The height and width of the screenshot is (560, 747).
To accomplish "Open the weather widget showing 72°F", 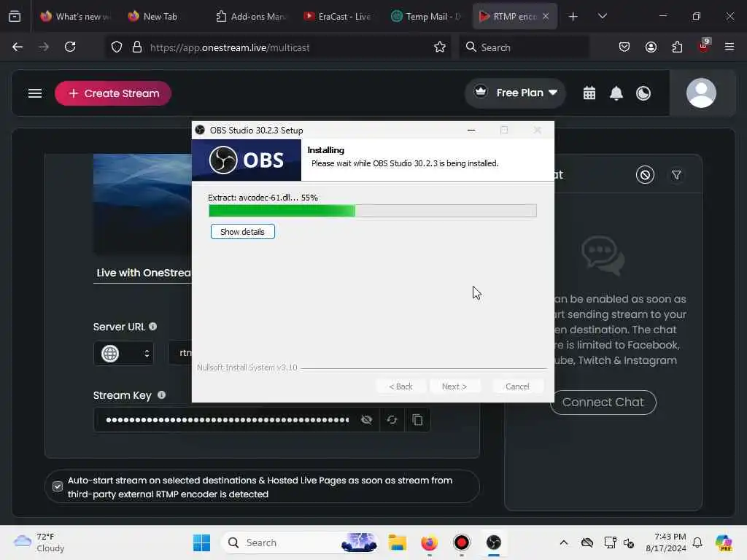I will (39, 542).
